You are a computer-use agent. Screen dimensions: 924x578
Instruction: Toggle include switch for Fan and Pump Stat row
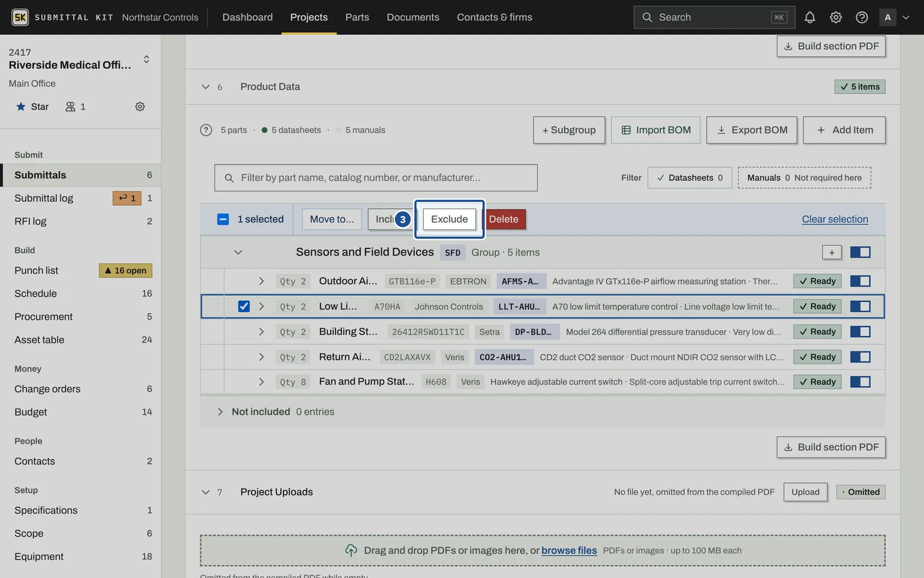860,382
